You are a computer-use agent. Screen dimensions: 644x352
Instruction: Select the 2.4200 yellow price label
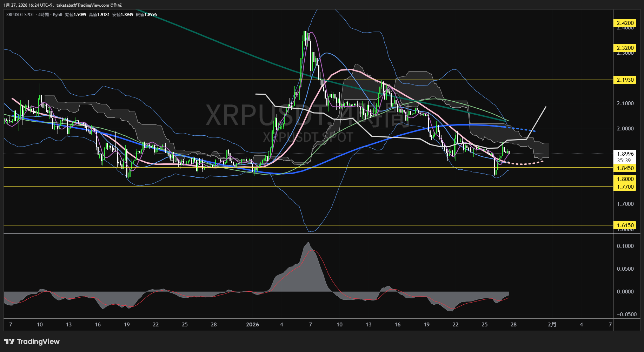[625, 23]
